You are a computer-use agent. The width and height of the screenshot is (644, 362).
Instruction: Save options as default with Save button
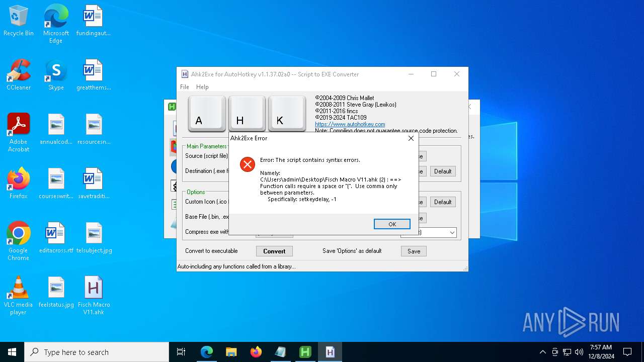[414, 251]
